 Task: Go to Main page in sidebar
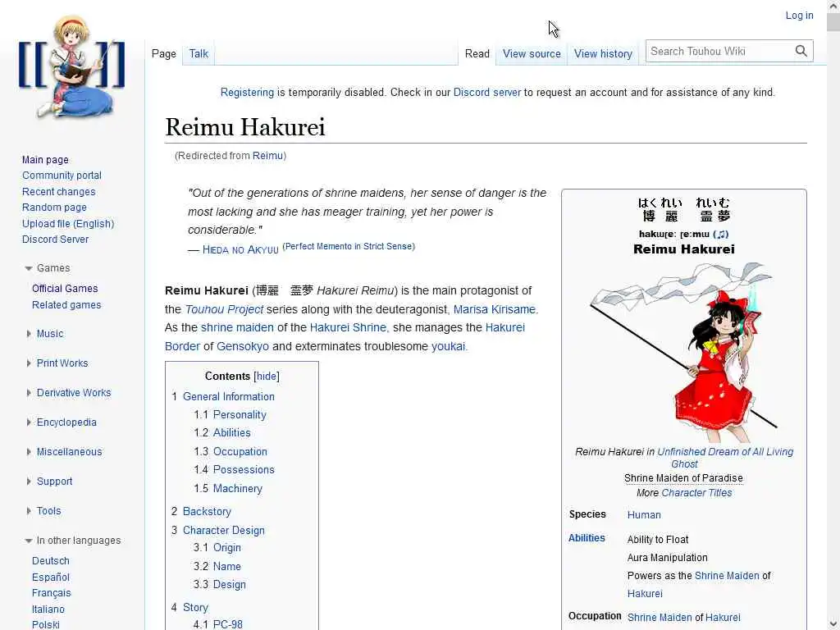click(45, 160)
